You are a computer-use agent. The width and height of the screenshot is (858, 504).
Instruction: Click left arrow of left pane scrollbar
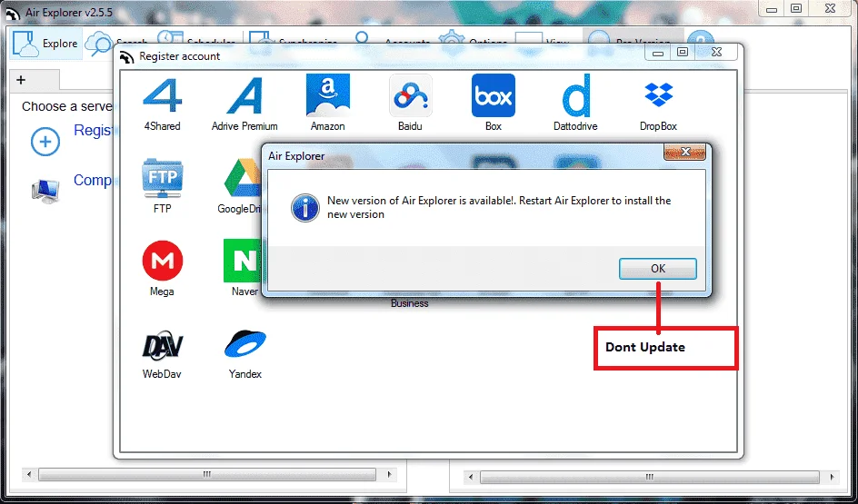(x=29, y=474)
